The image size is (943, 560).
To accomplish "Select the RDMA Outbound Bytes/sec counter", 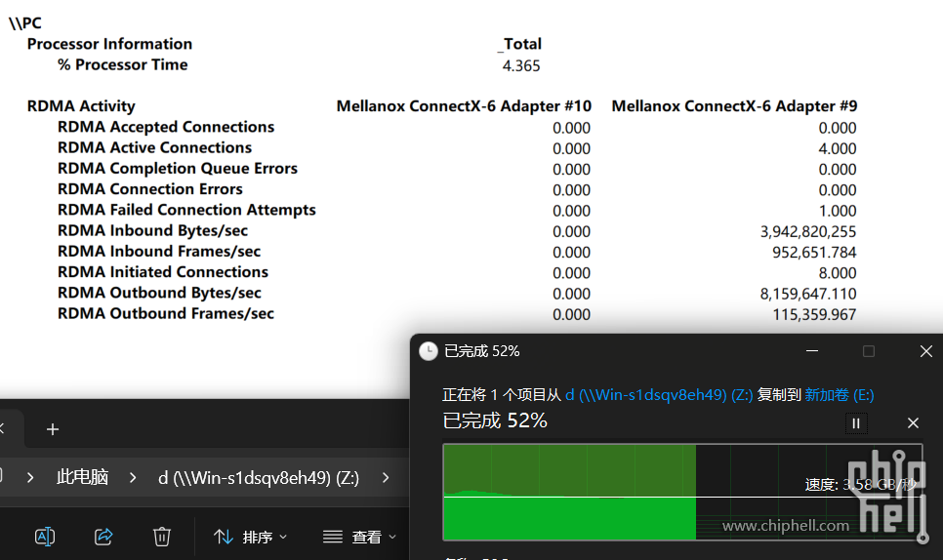I will [x=159, y=293].
